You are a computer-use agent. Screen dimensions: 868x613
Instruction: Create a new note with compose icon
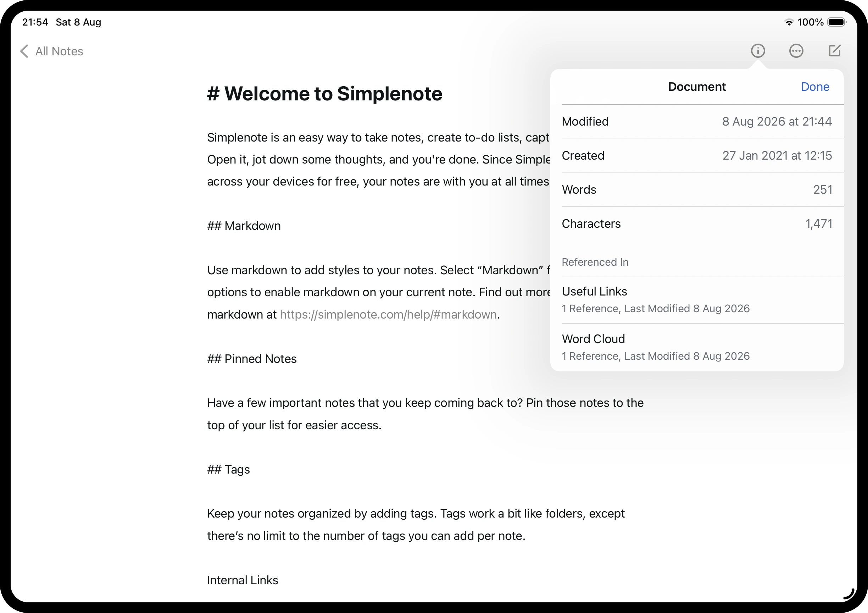pos(834,51)
